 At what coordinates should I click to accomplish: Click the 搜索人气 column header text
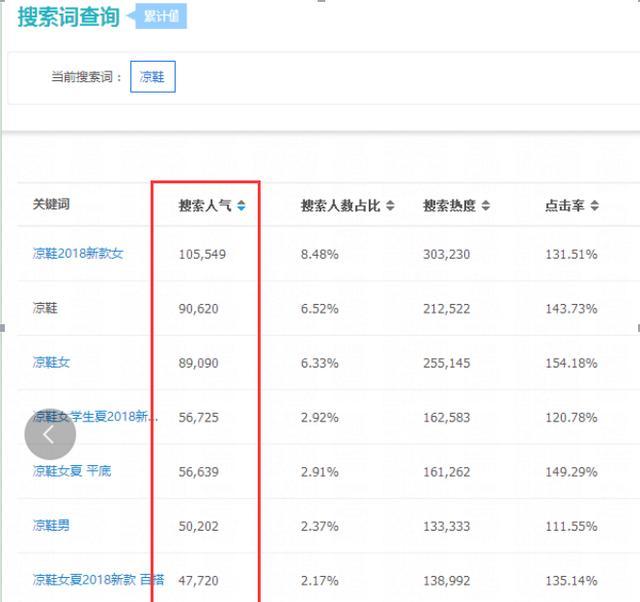pyautogui.click(x=205, y=206)
